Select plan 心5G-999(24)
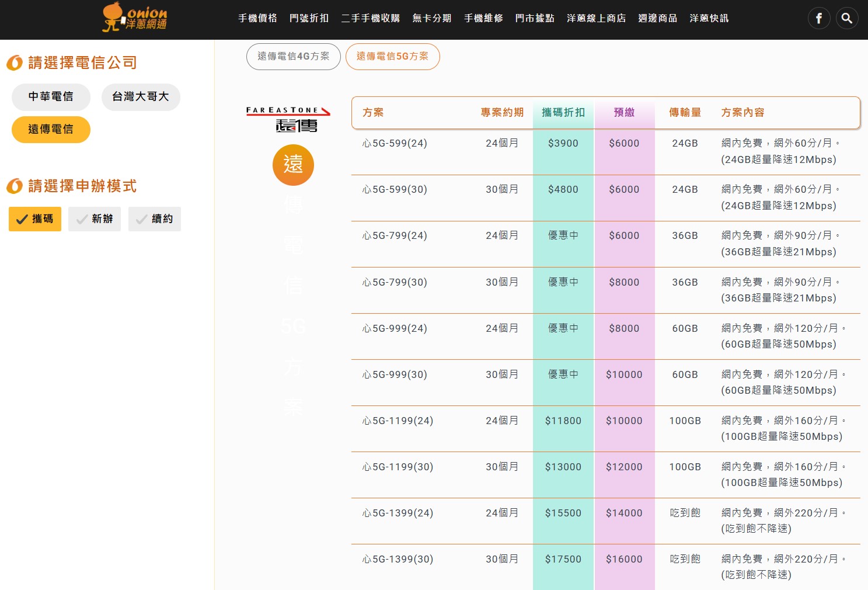The width and height of the screenshot is (868, 590). click(x=395, y=328)
